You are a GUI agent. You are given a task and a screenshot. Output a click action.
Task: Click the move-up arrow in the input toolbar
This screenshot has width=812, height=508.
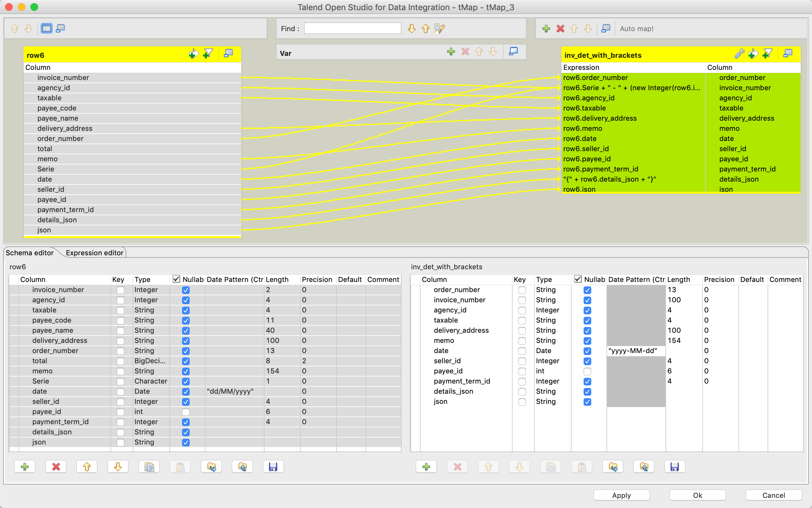pos(14,29)
